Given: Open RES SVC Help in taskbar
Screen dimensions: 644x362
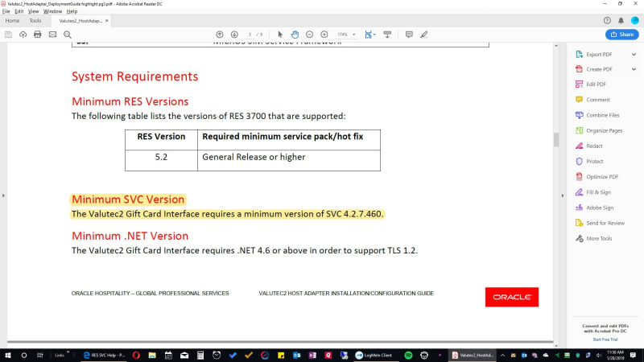Looking at the screenshot, I should pyautogui.click(x=105, y=356).
